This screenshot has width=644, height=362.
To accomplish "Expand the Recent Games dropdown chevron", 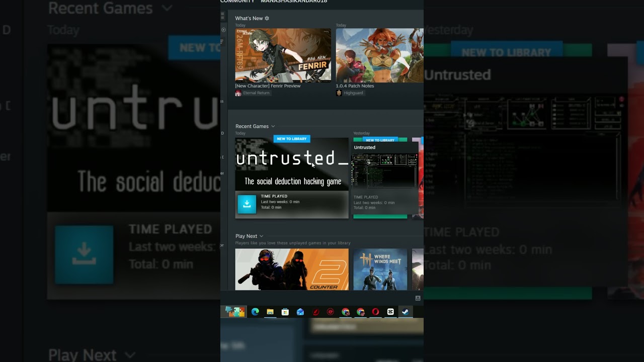I will (x=273, y=126).
